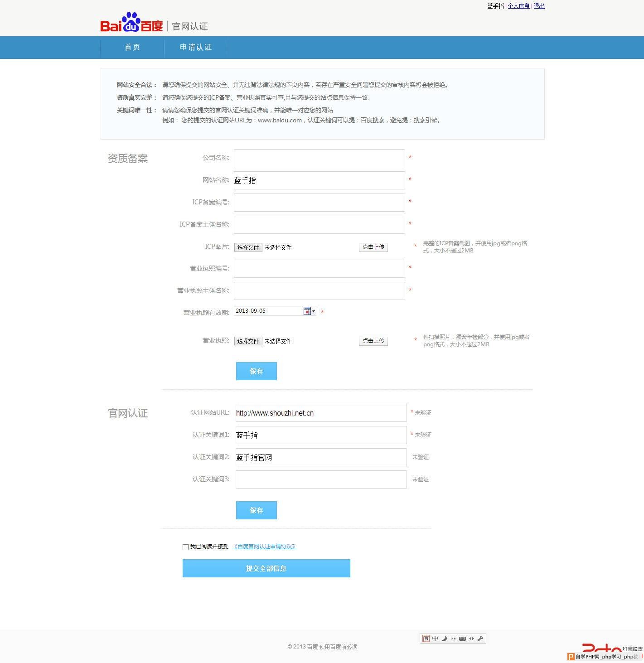Tick the 我已阅读并接受 agreement checkbox
Screen dimensions: 644x663
coord(185,547)
